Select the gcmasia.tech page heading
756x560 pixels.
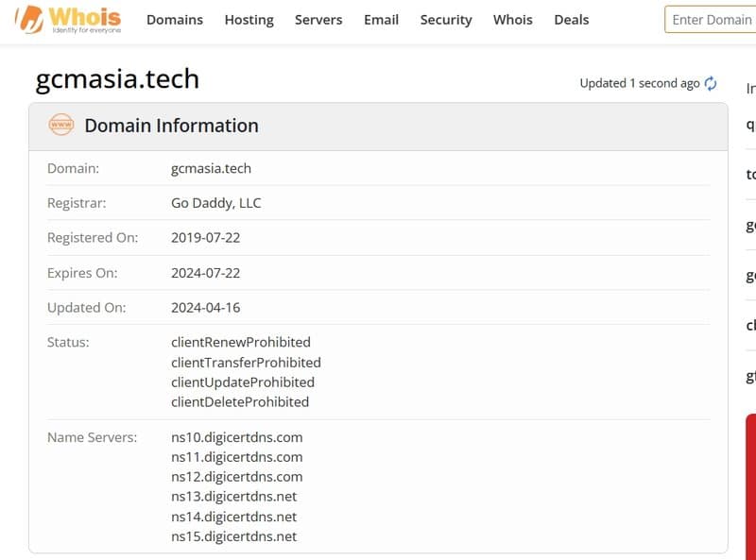click(x=117, y=79)
